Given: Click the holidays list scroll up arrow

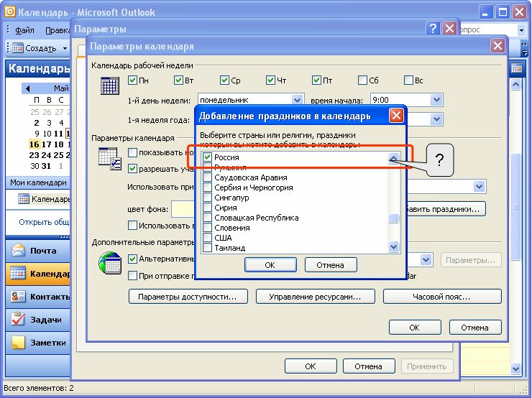Looking at the screenshot, I should [393, 157].
